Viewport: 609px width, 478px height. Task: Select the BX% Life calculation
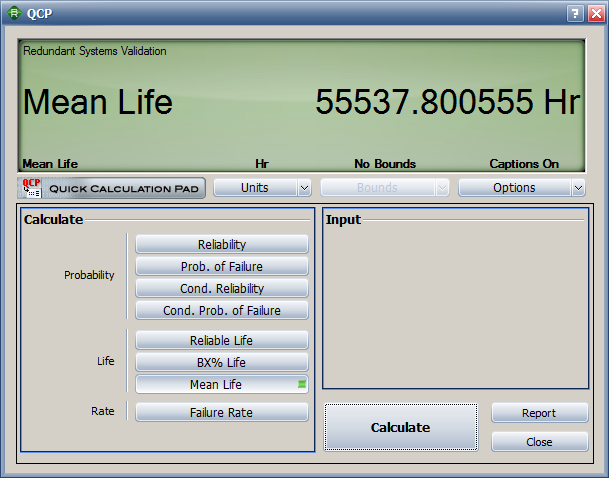222,362
